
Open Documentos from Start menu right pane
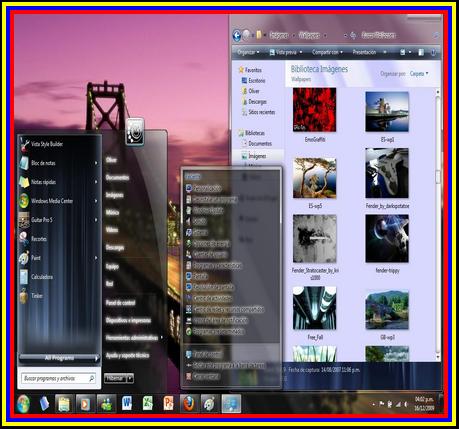click(x=117, y=178)
